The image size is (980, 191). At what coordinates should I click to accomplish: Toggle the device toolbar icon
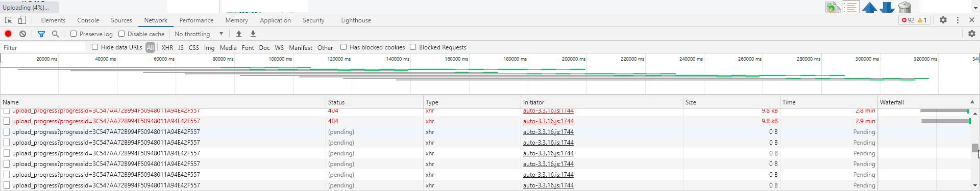pos(22,20)
